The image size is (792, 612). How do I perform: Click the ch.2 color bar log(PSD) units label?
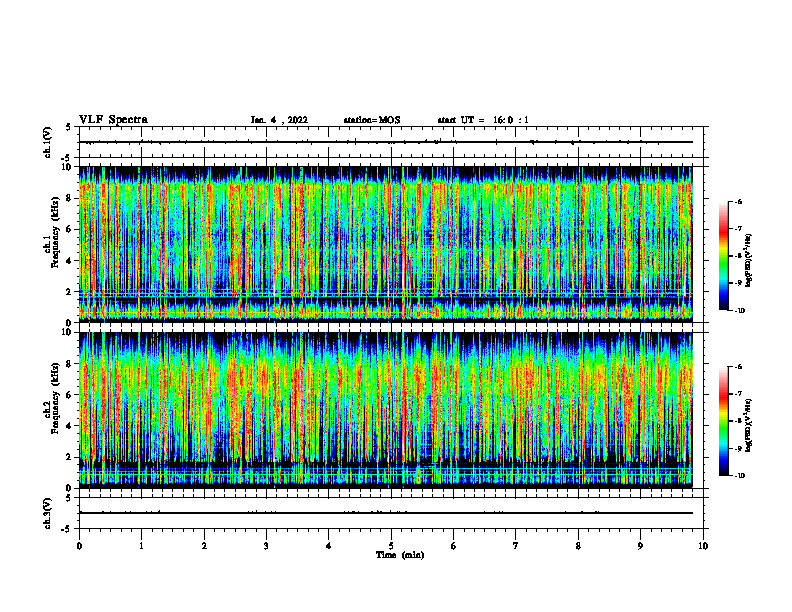749,426
